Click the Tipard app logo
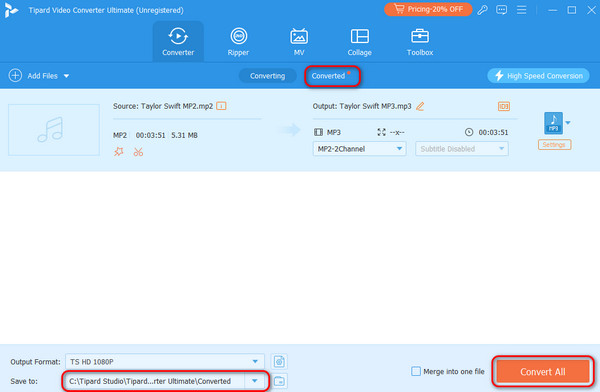Viewport: 600px width, 392px height. 11,10
